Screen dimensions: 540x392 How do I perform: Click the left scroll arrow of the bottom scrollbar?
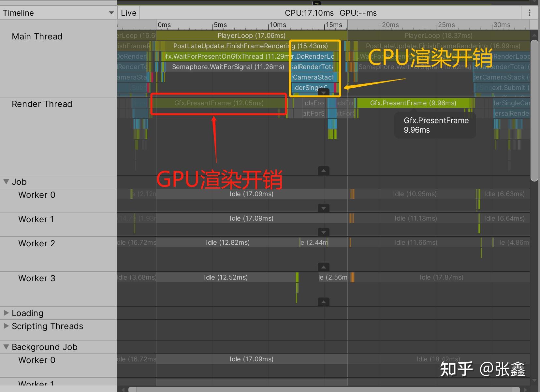coord(123,389)
